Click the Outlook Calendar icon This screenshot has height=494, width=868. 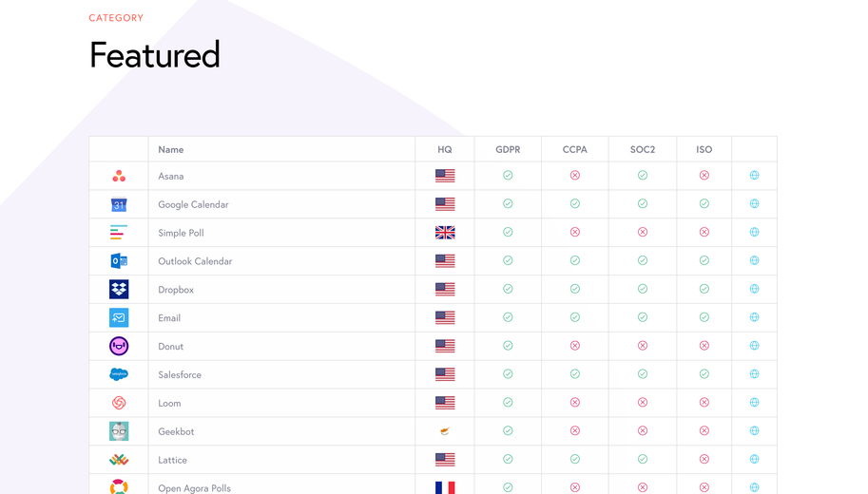coord(119,261)
